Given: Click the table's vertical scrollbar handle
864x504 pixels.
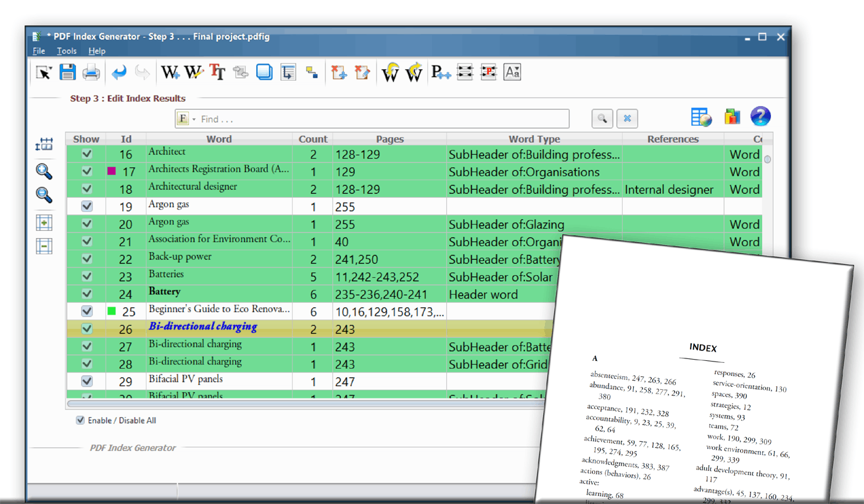Looking at the screenshot, I should coord(768,159).
